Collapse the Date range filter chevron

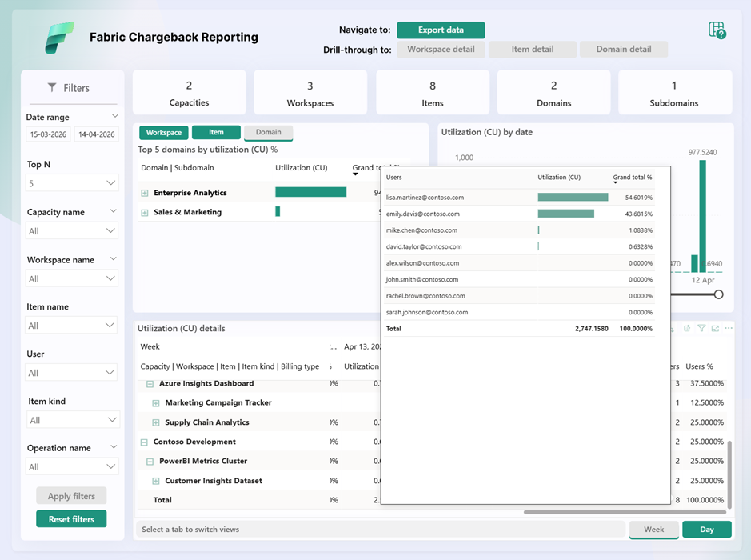[115, 116]
